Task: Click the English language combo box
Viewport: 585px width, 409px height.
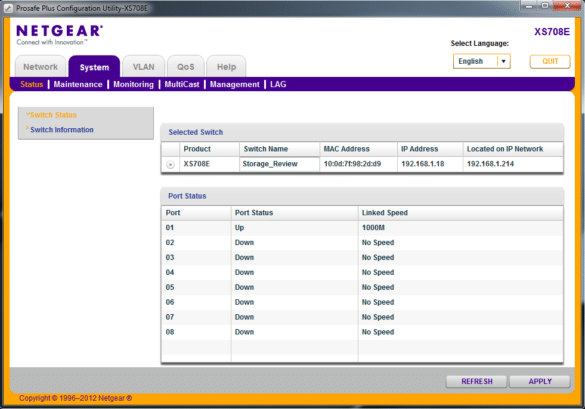Action: (481, 61)
